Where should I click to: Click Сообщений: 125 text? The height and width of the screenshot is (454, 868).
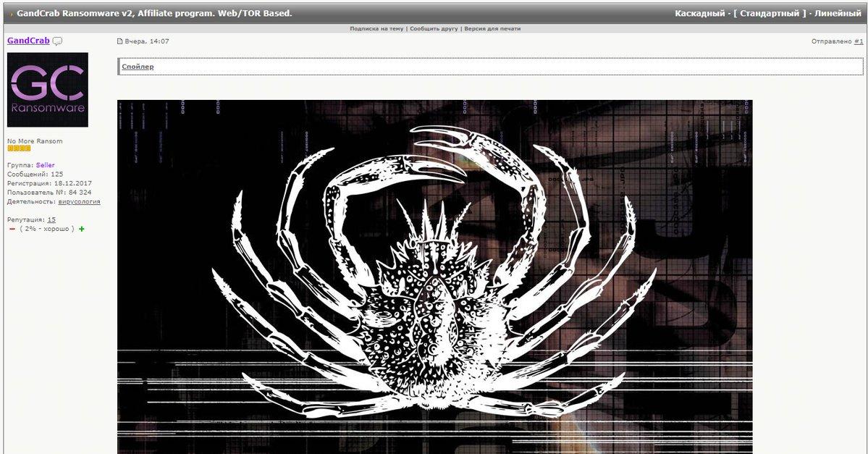[x=35, y=175]
